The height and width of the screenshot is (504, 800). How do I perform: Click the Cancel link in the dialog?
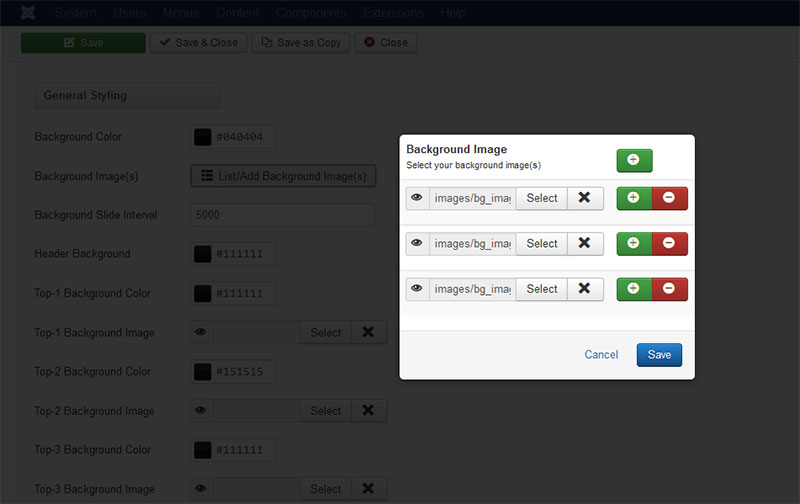[x=601, y=355]
